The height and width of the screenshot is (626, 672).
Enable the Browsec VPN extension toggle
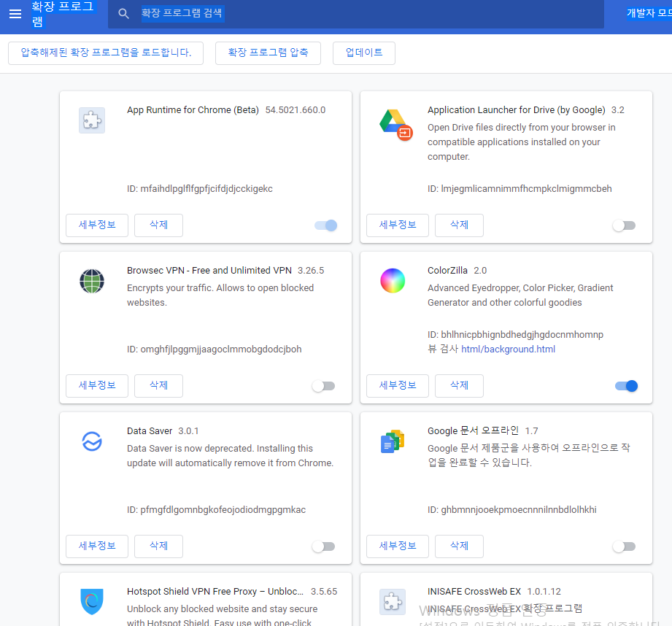(323, 386)
